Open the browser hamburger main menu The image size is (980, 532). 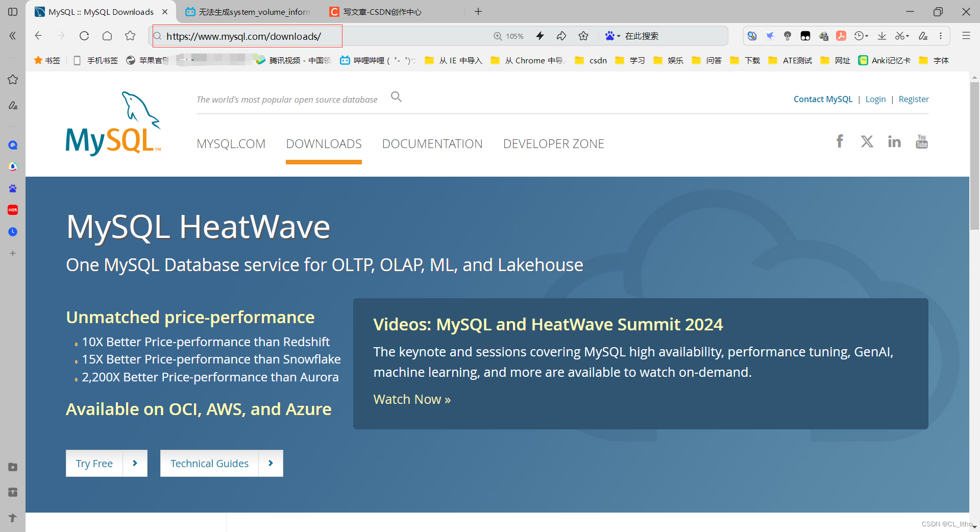coord(966,36)
